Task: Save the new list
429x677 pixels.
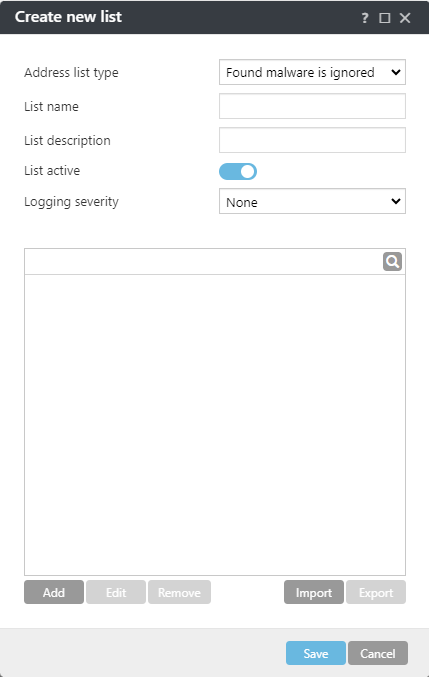Action: click(315, 653)
